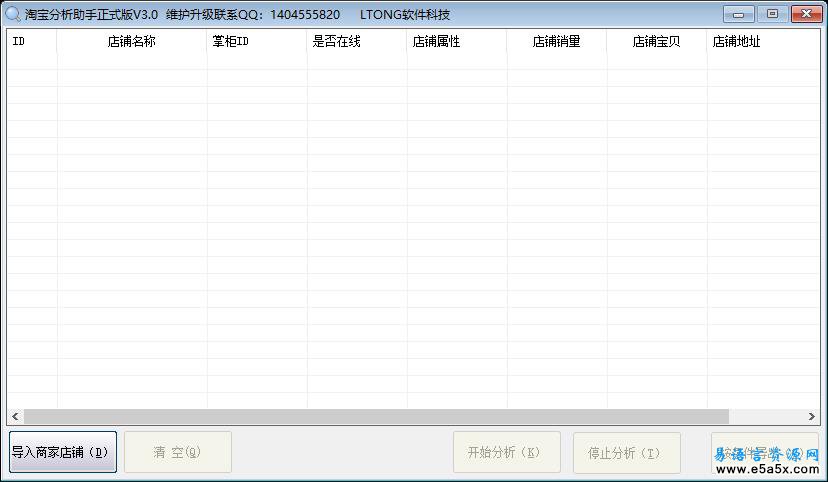Click the 店铺名称 column header
This screenshot has width=828, height=482.
click(x=132, y=42)
